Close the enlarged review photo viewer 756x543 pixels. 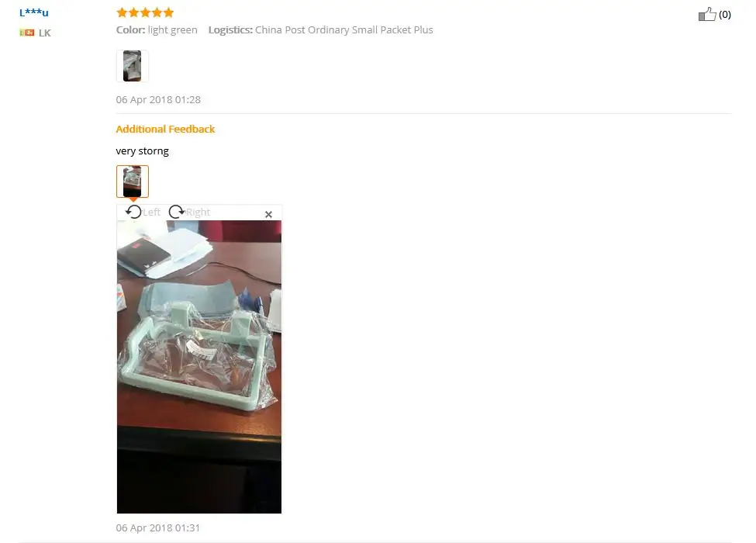(268, 214)
